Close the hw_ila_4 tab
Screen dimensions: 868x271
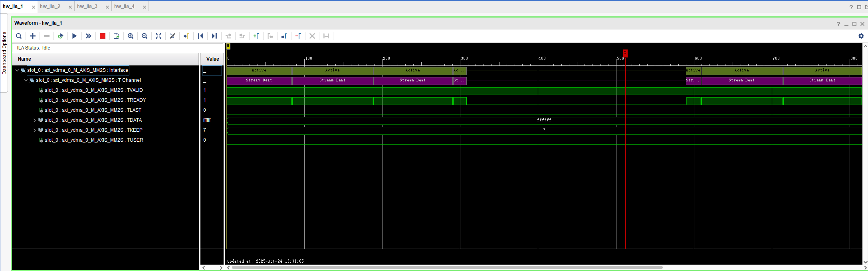click(x=144, y=7)
